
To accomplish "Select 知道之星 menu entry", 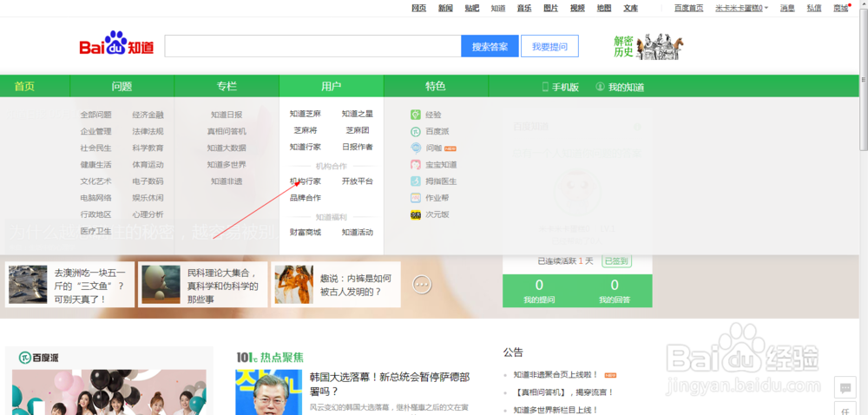I will 357,114.
